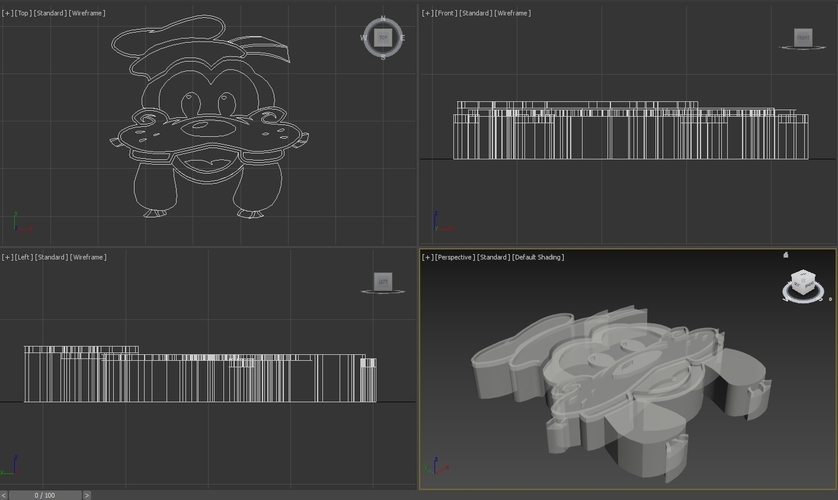Open the [+] general menu of Front viewport

pyautogui.click(x=428, y=13)
